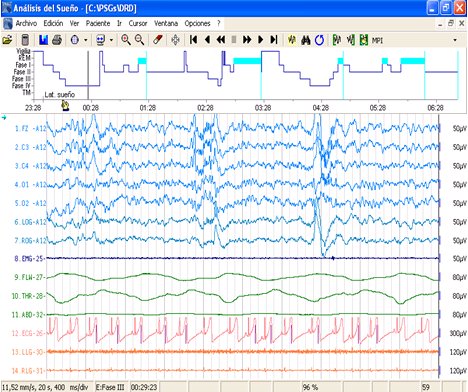
Task: Open the Ir menu
Action: pyautogui.click(x=119, y=23)
